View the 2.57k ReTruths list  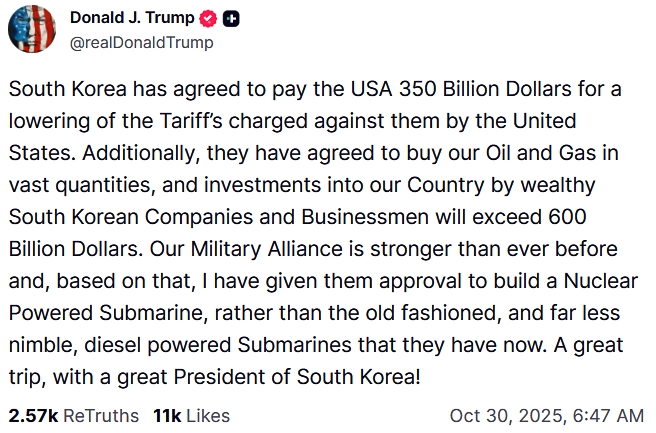(73, 415)
